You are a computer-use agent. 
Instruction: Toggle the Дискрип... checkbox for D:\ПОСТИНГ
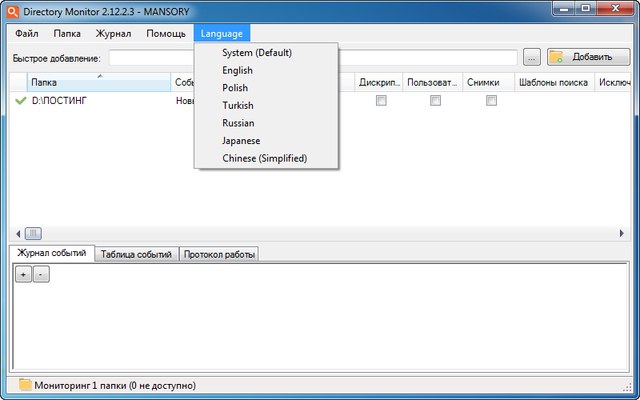[380, 101]
